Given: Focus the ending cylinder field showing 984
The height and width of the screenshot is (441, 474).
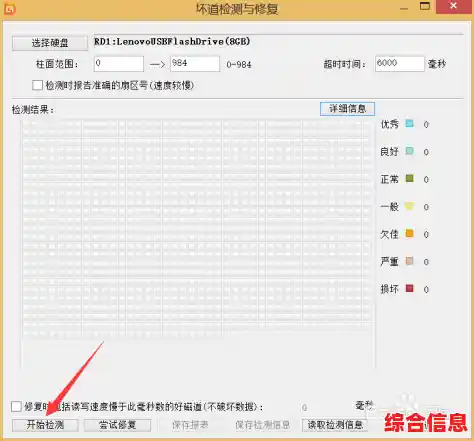Looking at the screenshot, I should [x=195, y=64].
